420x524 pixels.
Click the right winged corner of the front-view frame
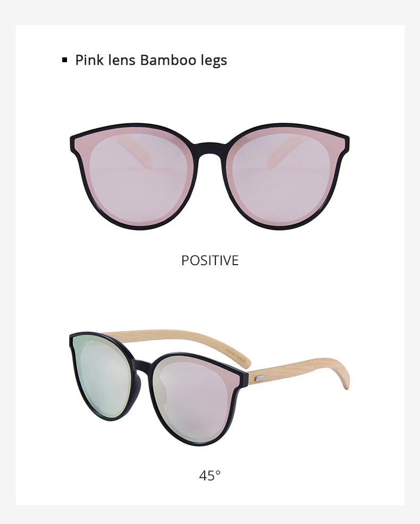(343, 143)
